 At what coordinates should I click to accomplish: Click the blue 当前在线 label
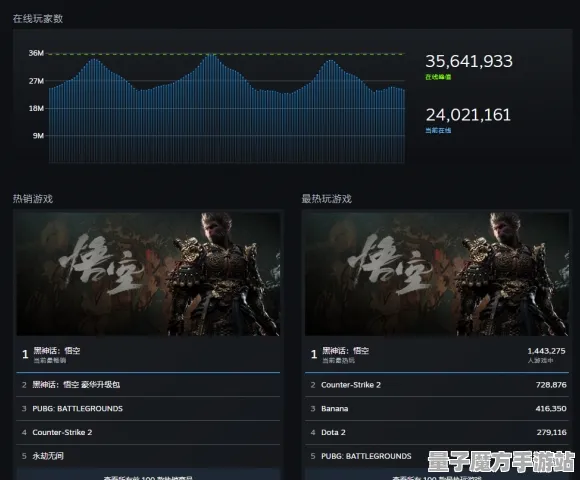pyautogui.click(x=438, y=130)
